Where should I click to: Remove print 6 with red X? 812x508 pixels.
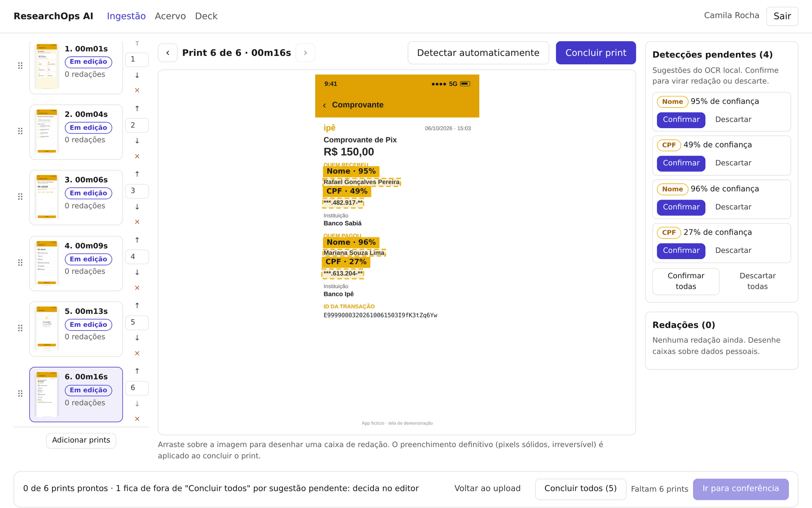[137, 419]
